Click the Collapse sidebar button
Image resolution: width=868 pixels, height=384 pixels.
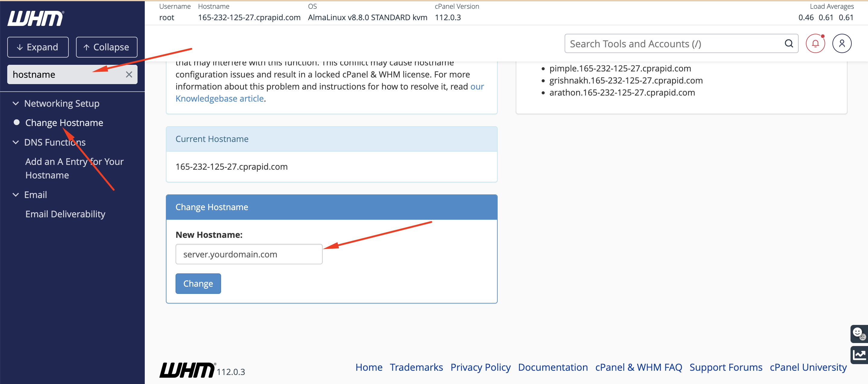click(x=106, y=46)
